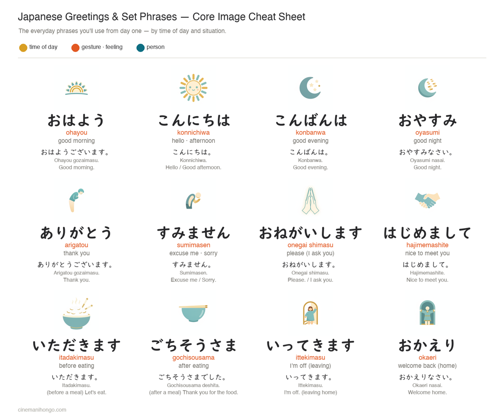Image resolution: width=504 pixels, height=420 pixels.
Task: Click the orange gesture feeling legend dot
Action: pos(75,48)
